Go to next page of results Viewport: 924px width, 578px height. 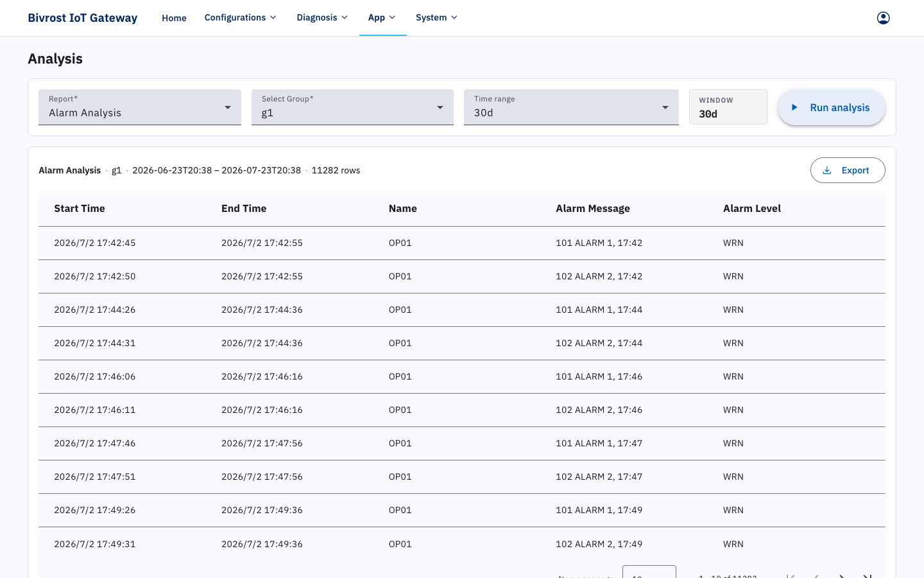[842, 575]
